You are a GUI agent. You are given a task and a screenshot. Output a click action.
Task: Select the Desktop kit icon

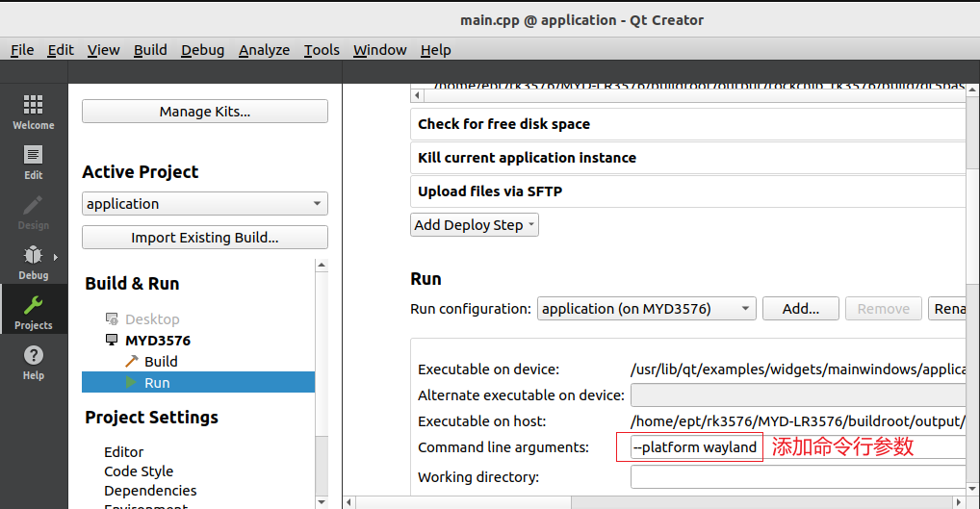112,319
